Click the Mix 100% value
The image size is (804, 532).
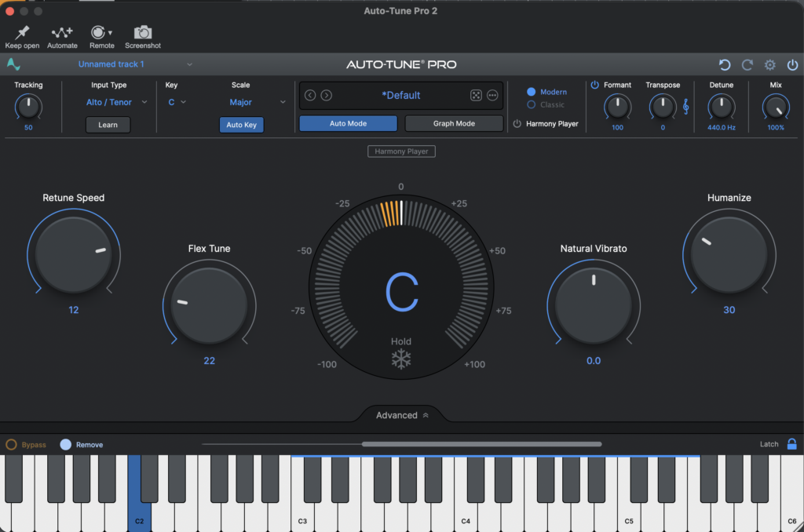click(x=775, y=128)
